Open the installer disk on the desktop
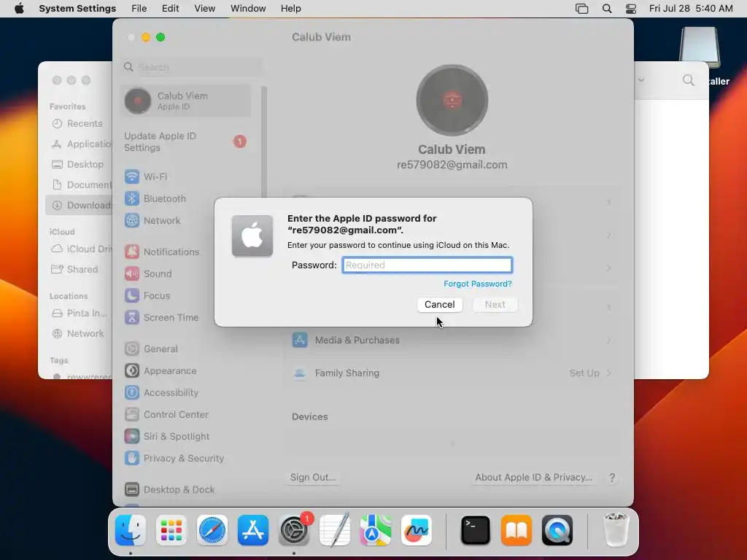747x560 pixels. pos(700,47)
